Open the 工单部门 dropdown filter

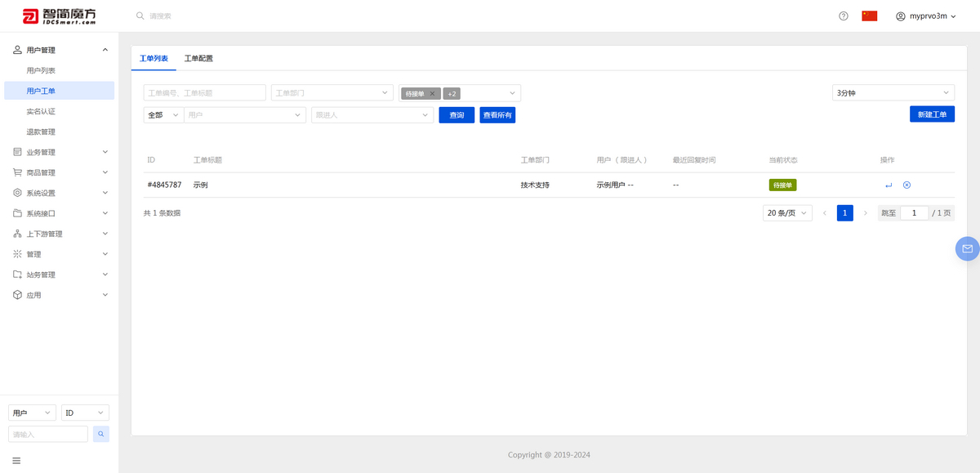coord(332,93)
